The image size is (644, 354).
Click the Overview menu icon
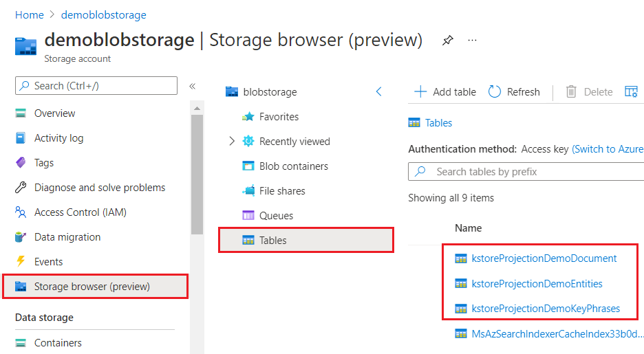pyautogui.click(x=21, y=113)
